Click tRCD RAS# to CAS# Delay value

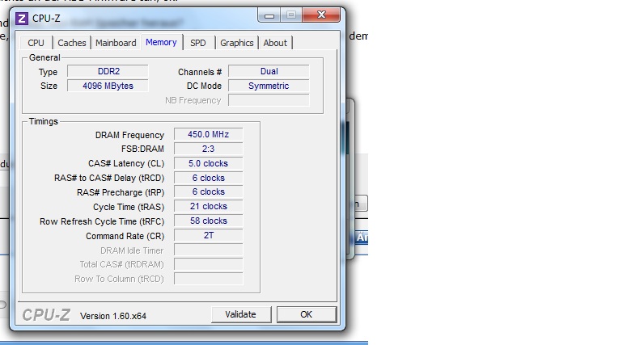pos(208,178)
